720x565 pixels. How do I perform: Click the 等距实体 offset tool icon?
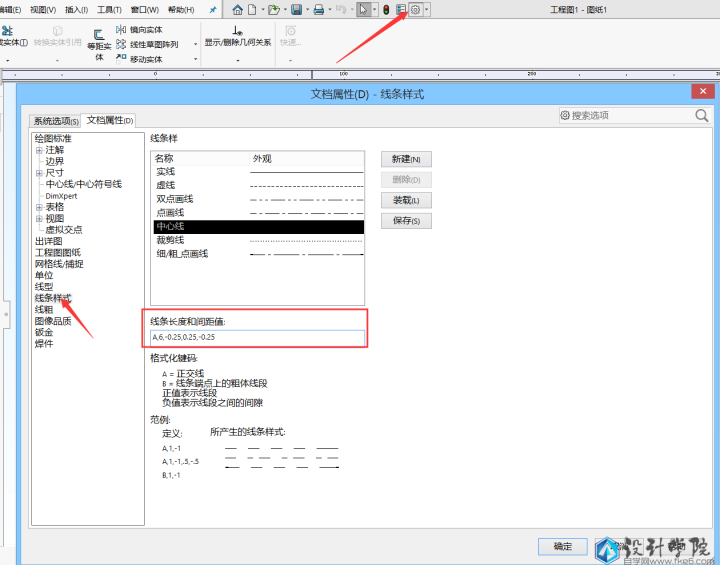click(x=99, y=34)
